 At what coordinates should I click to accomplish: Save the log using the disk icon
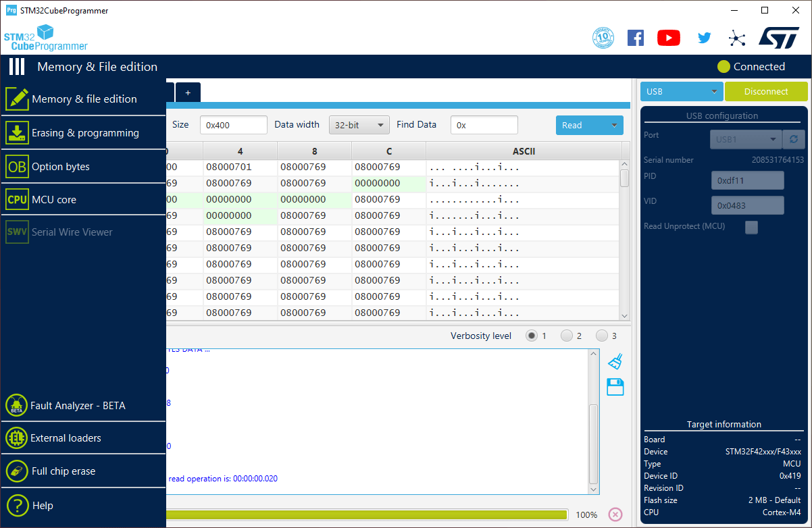(x=615, y=387)
